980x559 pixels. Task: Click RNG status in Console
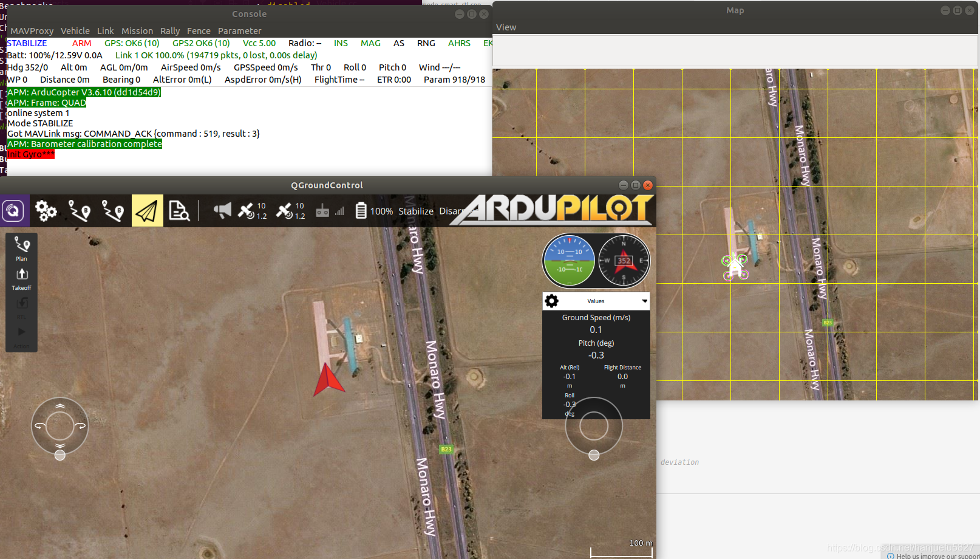click(x=426, y=43)
